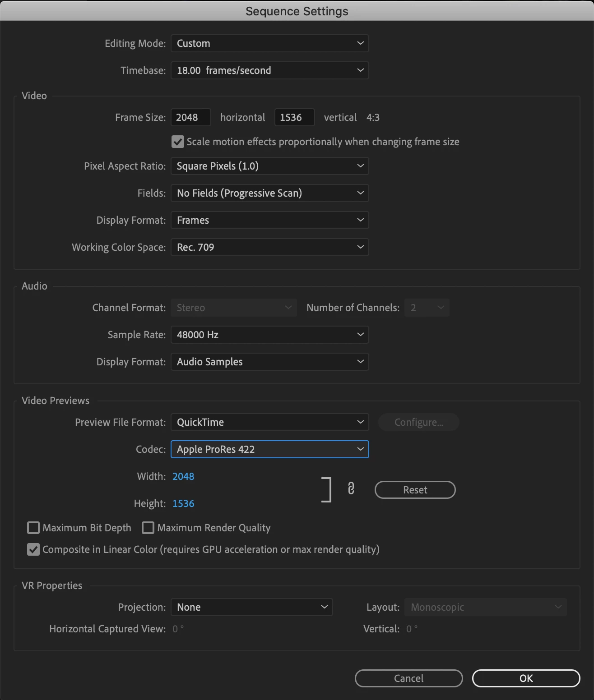This screenshot has height=700, width=594.
Task: Click the horizontal frame size field
Action: click(191, 117)
